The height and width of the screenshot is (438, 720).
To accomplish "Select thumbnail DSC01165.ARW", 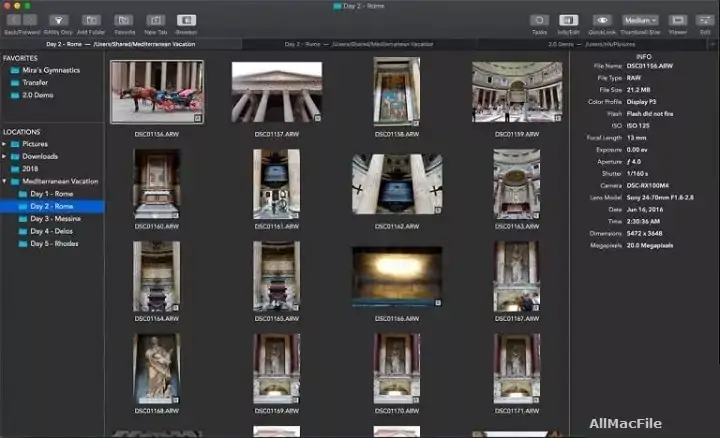I will [x=276, y=276].
